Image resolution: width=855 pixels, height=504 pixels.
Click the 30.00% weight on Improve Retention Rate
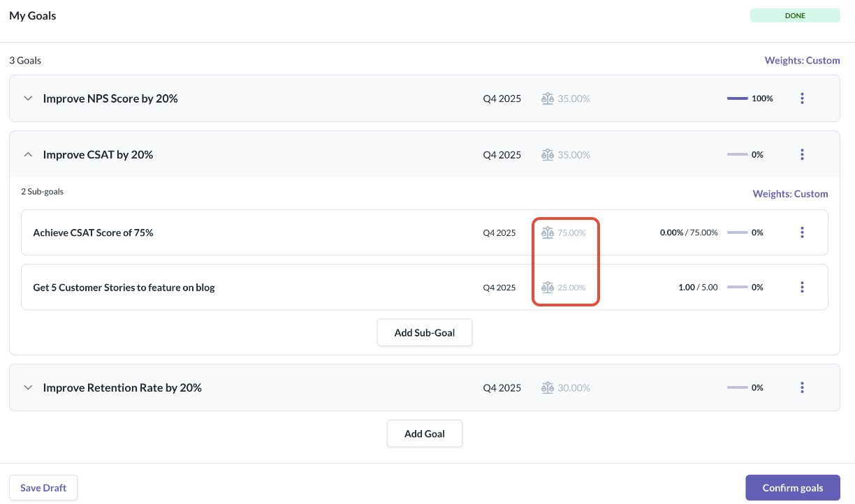pos(573,387)
